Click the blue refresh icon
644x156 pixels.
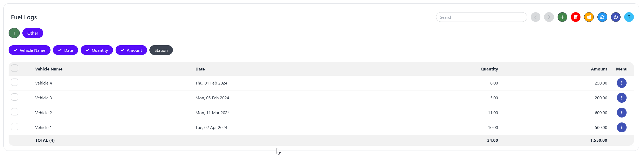tap(602, 17)
